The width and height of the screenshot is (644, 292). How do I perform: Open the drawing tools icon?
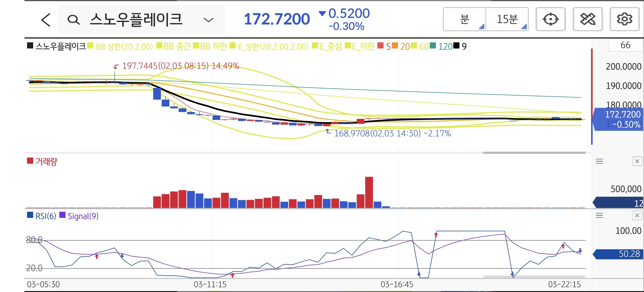click(x=587, y=19)
